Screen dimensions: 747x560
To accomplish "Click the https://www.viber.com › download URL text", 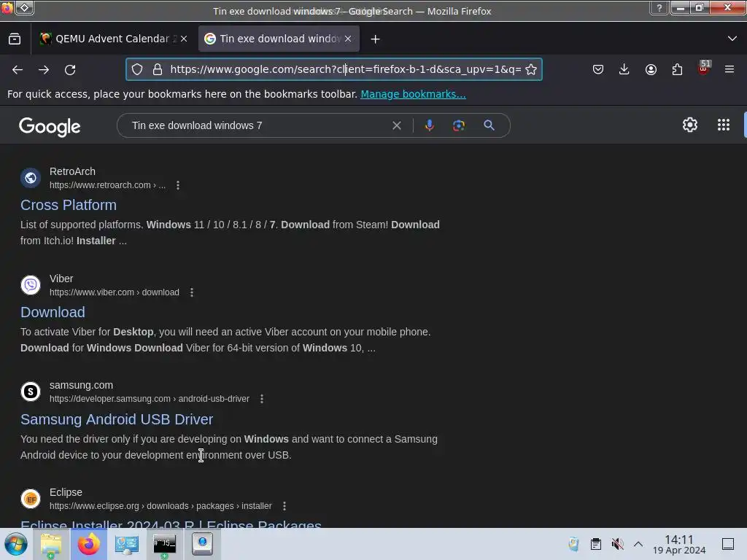I will [x=115, y=292].
